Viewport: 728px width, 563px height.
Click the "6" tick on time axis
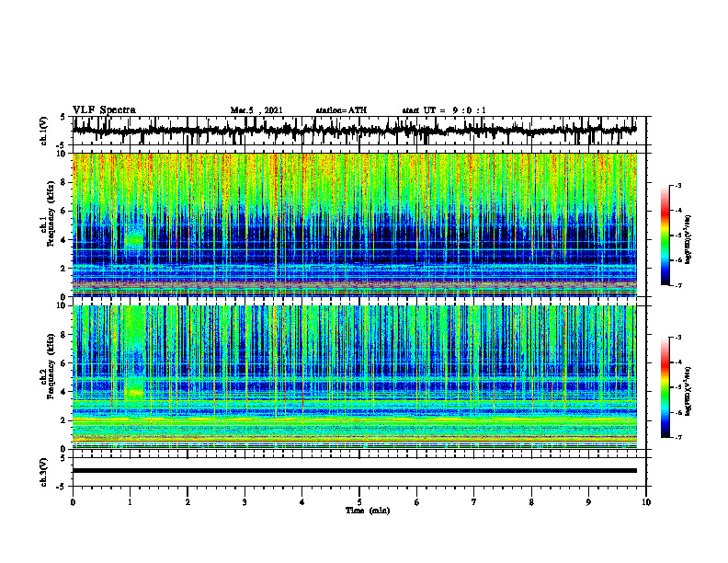tap(417, 502)
